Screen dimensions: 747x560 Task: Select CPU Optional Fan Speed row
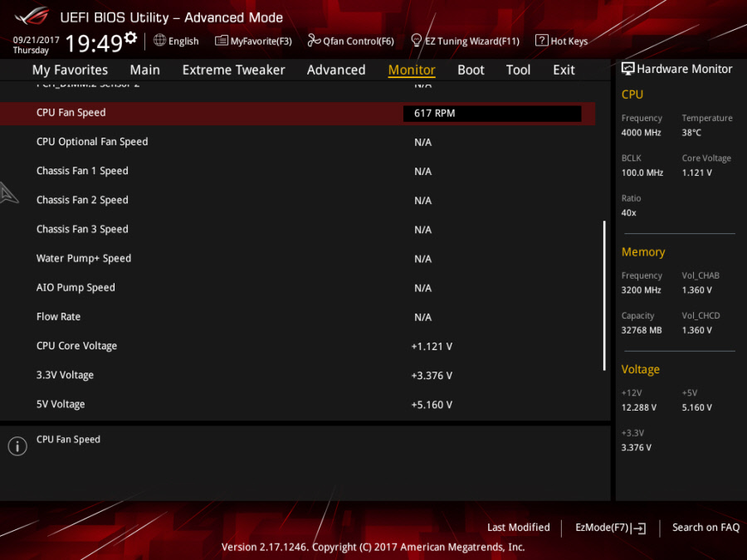[x=297, y=142]
